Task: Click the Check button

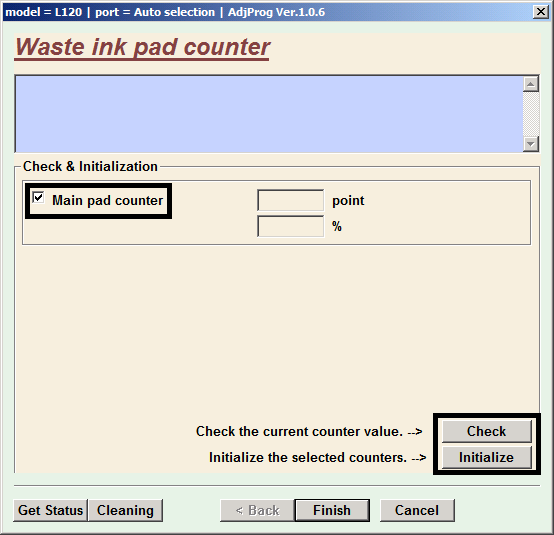Action: point(487,431)
